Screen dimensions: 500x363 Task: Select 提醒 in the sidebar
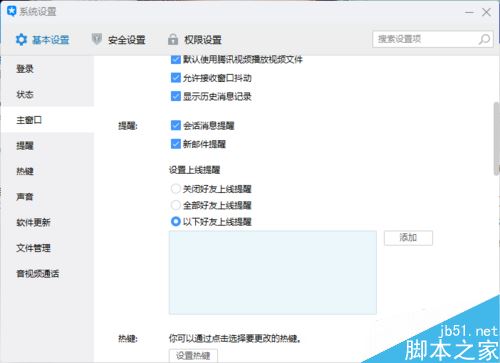(x=47, y=145)
